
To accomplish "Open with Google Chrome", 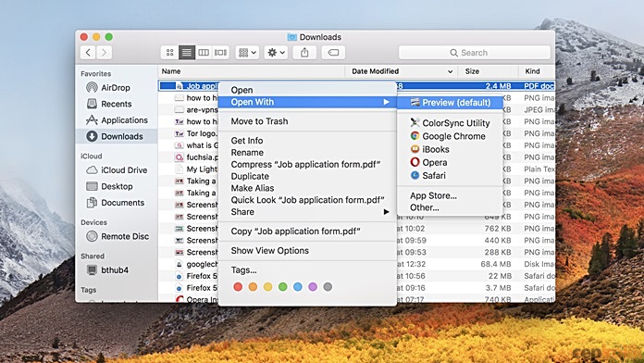I will click(x=450, y=136).
